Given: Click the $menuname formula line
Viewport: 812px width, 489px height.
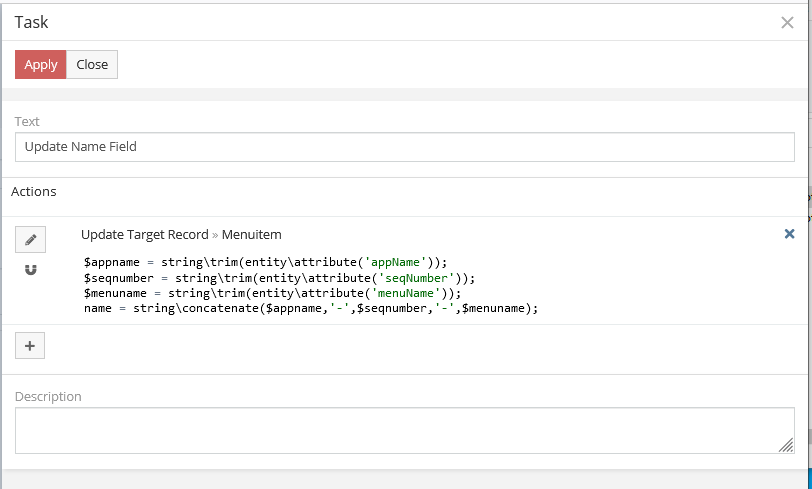Looking at the screenshot, I should (272, 293).
